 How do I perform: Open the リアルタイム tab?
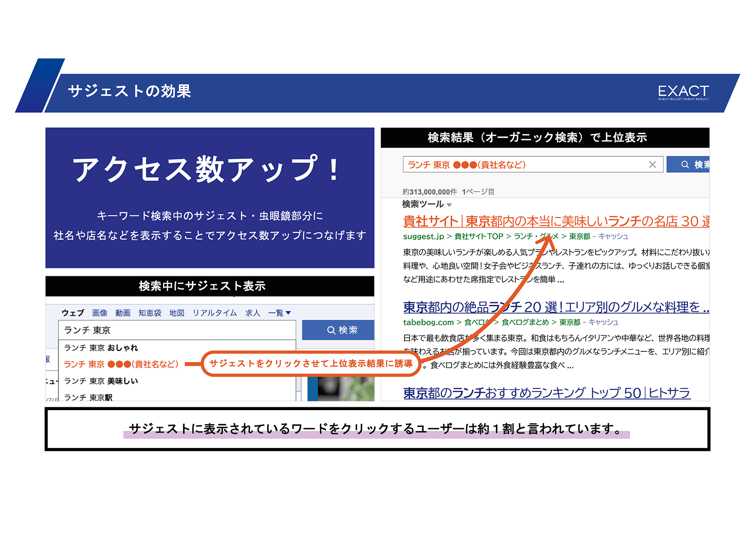215,313
